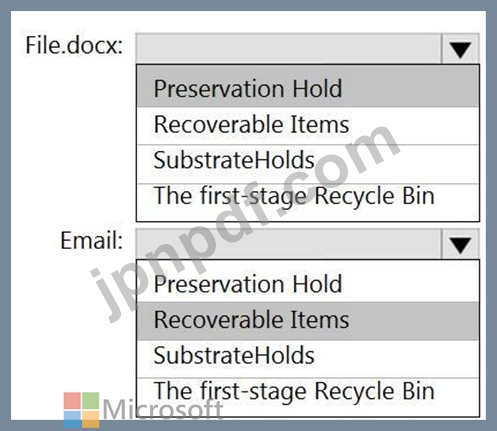Click the red square of Microsoft logo
The image size is (497, 431).
(72, 400)
